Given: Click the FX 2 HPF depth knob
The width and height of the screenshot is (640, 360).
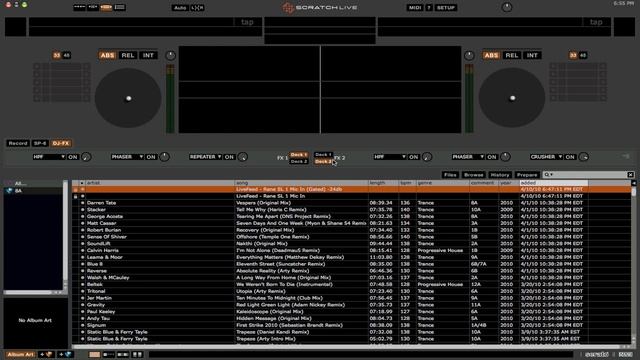Looking at the screenshot, I should [x=427, y=157].
